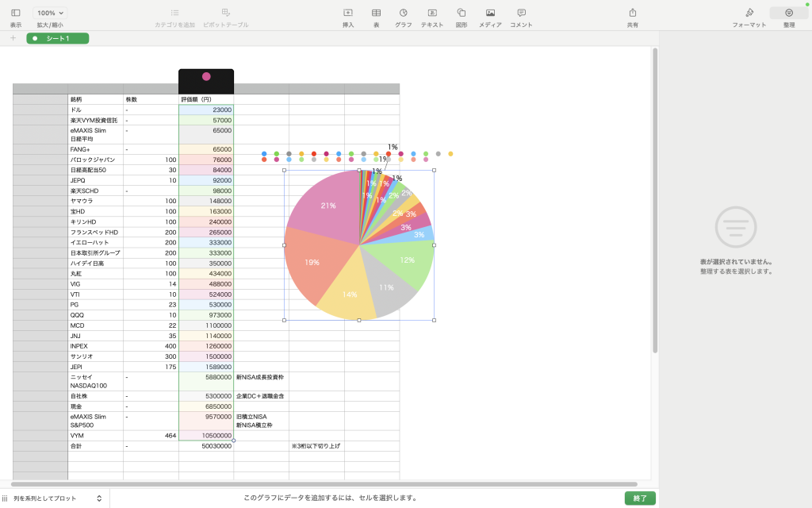Add a コメント comment using toolbar icon
This screenshot has width=812, height=508.
click(x=521, y=13)
